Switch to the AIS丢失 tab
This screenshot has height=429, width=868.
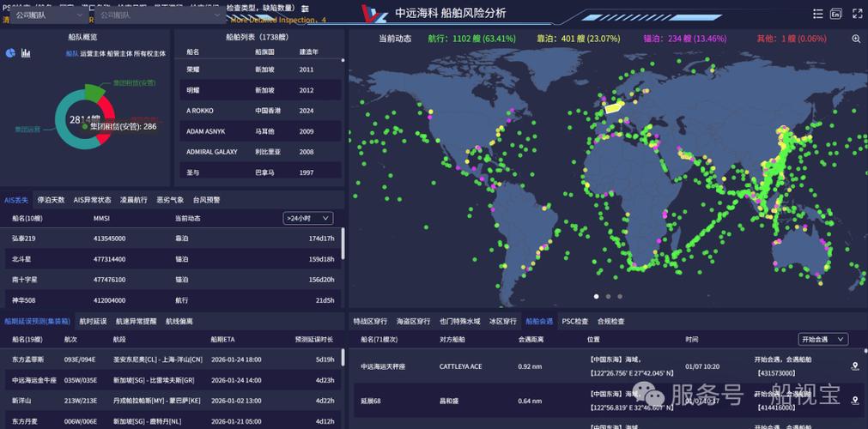point(16,200)
